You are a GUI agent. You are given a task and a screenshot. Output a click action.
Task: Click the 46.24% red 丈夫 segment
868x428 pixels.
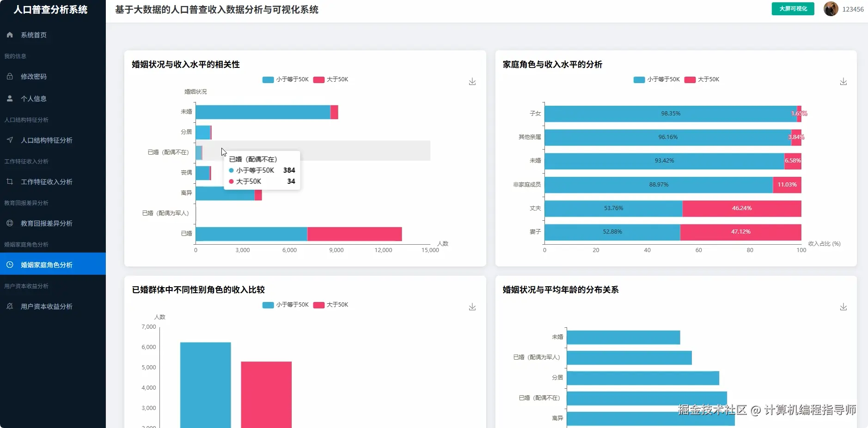point(742,208)
